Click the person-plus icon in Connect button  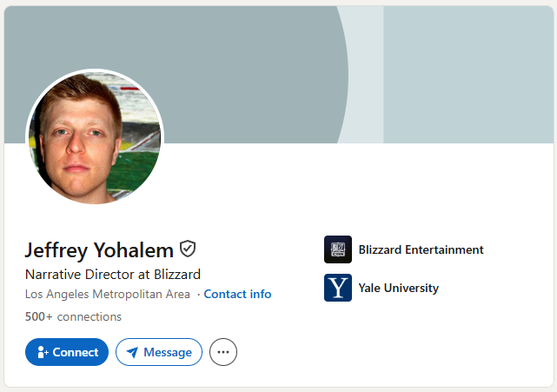point(42,352)
